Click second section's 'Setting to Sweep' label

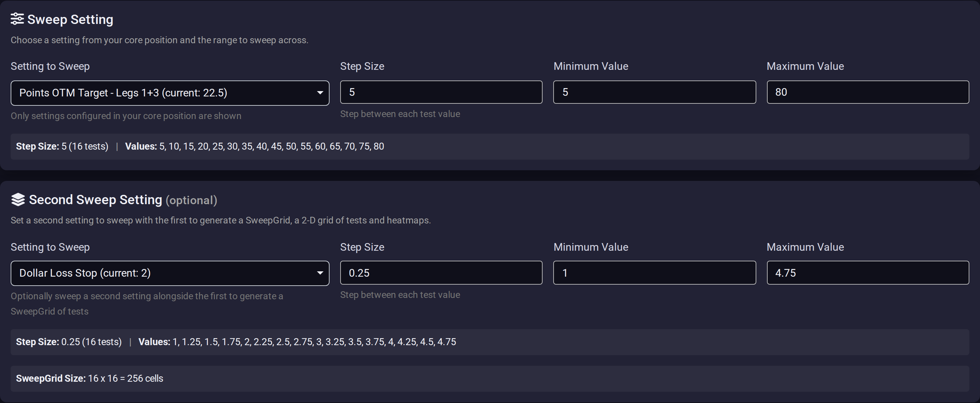tap(50, 247)
